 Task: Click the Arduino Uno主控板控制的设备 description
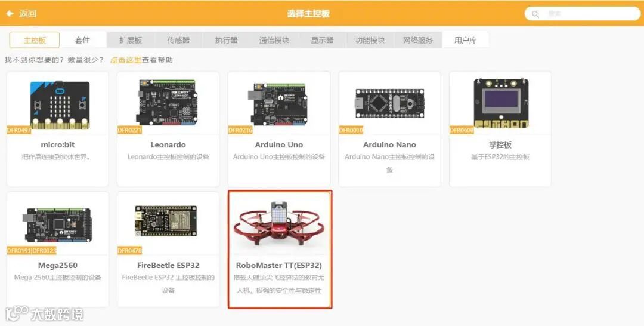click(279, 157)
